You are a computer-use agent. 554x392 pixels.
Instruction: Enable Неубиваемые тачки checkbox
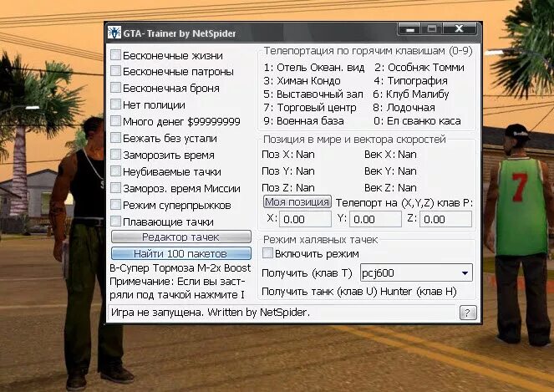[115, 171]
